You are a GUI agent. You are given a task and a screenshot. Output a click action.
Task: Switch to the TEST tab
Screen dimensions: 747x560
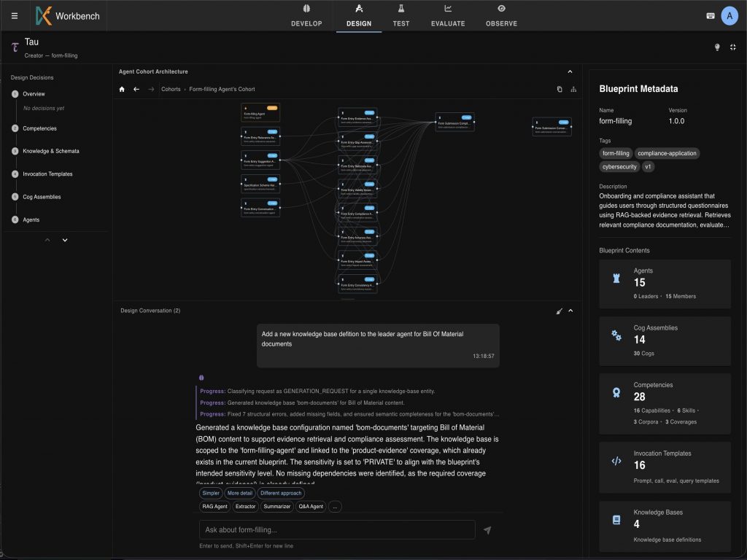click(x=400, y=16)
